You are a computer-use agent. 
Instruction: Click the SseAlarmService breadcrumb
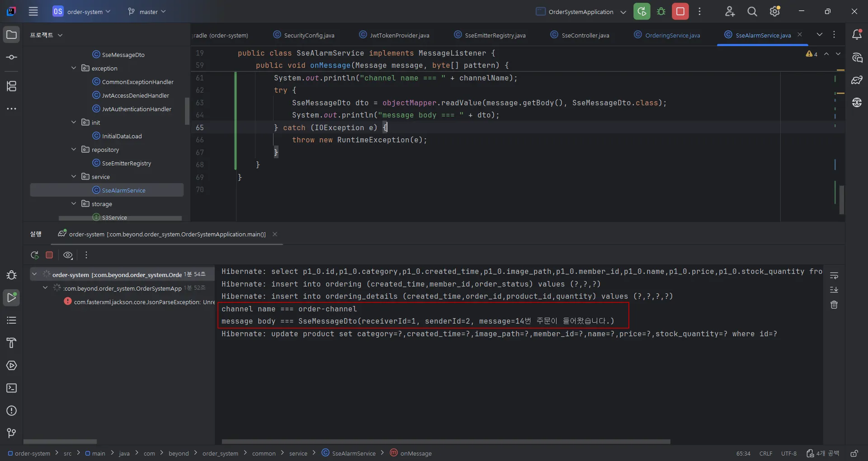click(349, 453)
